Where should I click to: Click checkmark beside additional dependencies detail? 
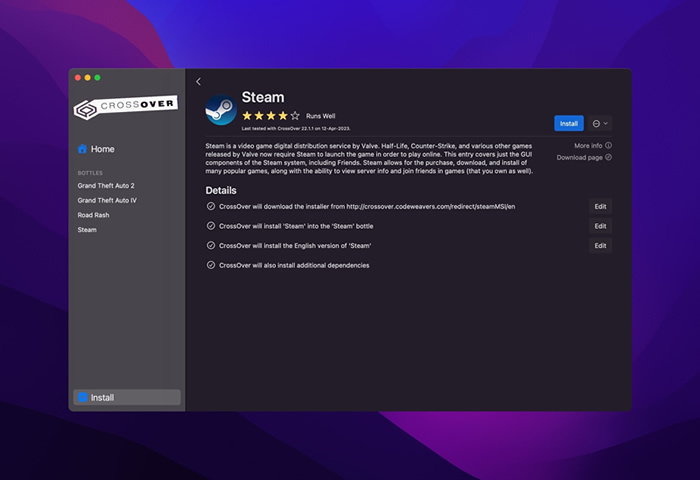pos(211,265)
